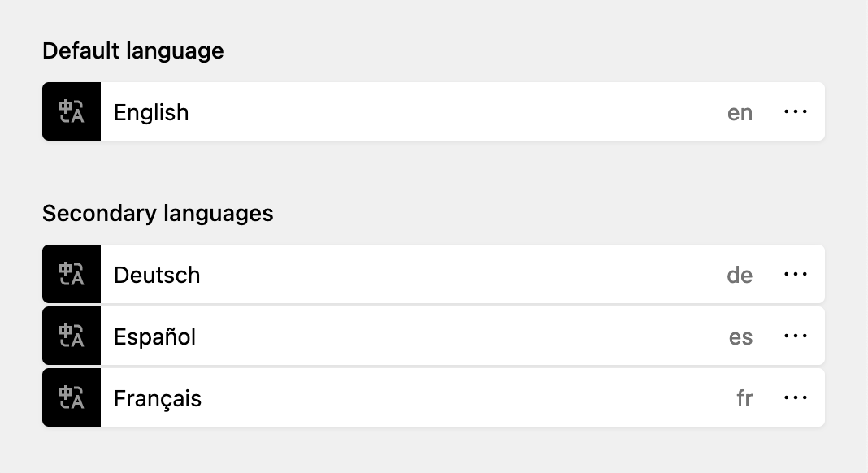
Task: Click the Default language heading
Action: (x=132, y=51)
